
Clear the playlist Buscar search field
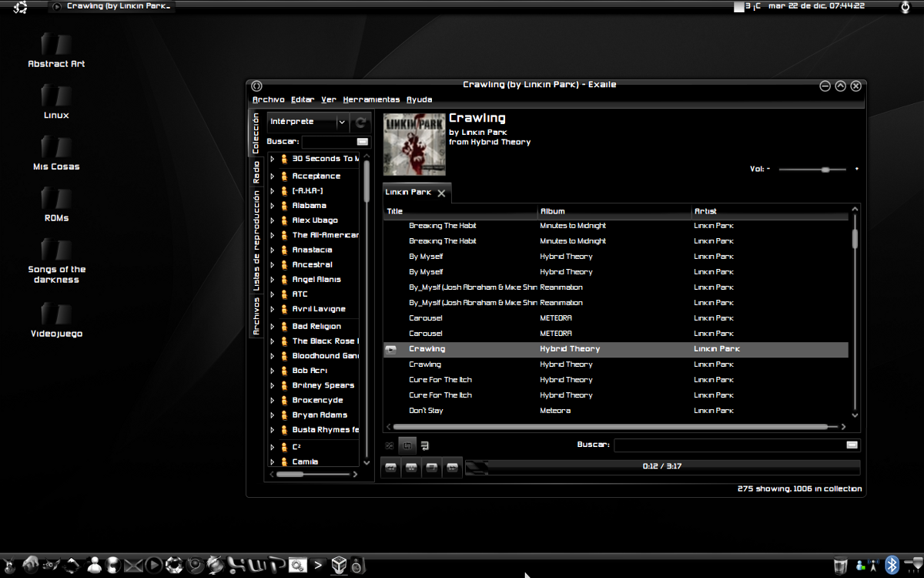[852, 445]
